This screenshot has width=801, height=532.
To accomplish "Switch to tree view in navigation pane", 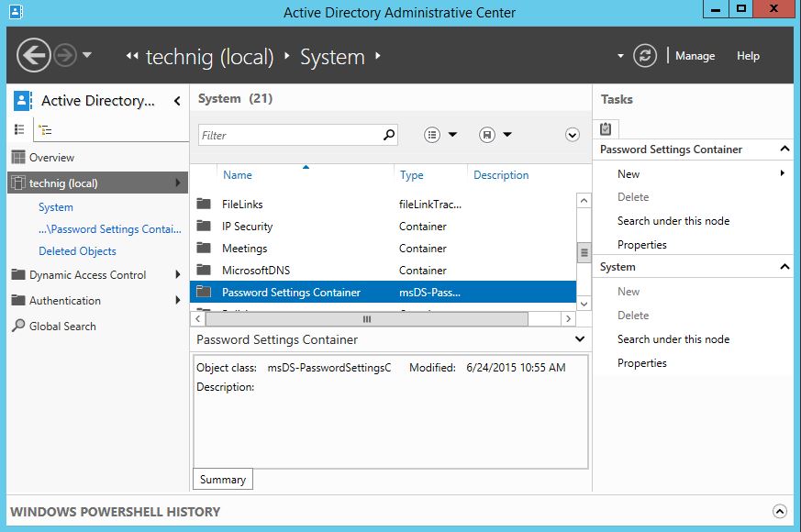I will (45, 129).
